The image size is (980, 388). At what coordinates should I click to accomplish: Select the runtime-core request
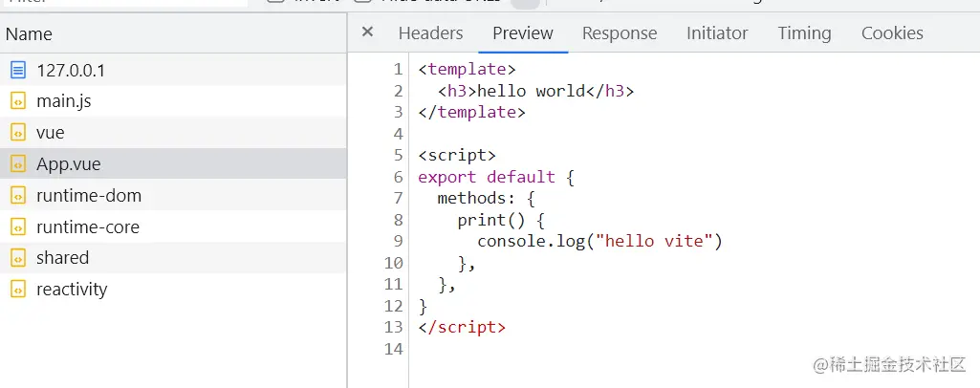pos(173,226)
